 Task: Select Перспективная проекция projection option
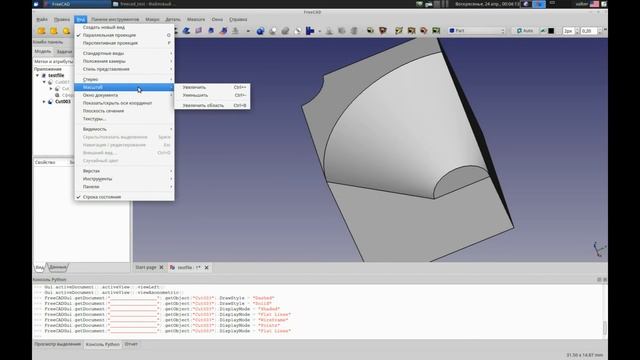tap(110, 43)
